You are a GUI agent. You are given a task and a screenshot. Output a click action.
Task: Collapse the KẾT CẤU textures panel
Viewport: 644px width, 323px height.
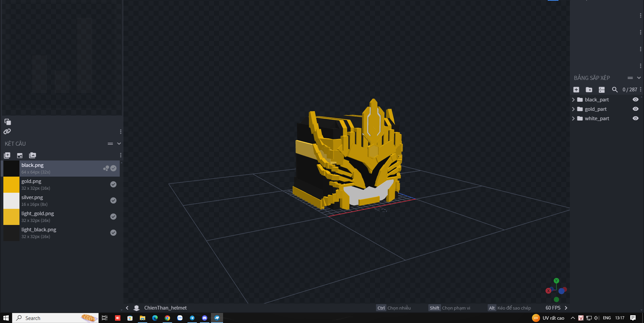coord(119,144)
